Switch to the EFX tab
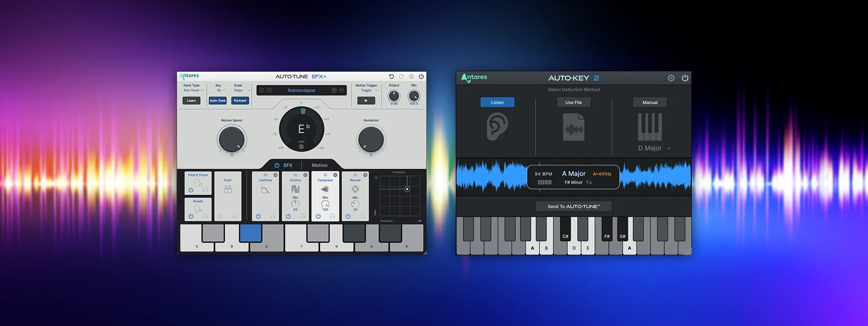This screenshot has width=868, height=326. pos(288,165)
